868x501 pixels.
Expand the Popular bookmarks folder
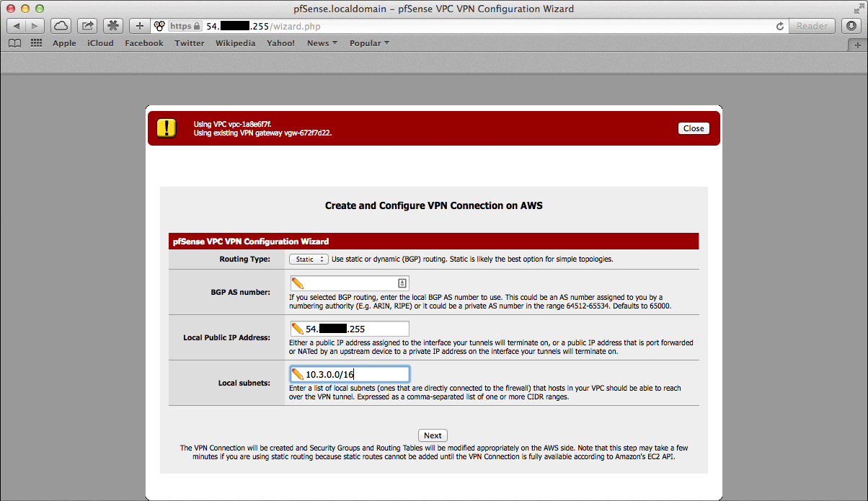[x=369, y=43]
